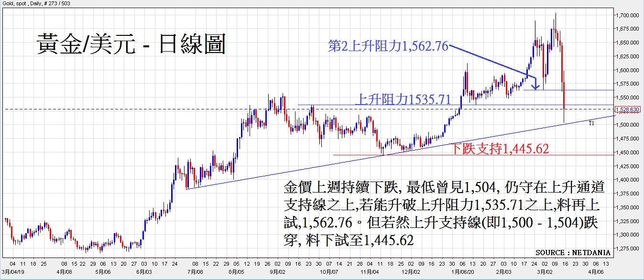This screenshot has width=644, height=280.
Task: Click the Gold, spot, Daily header text
Action: (x=34, y=4)
